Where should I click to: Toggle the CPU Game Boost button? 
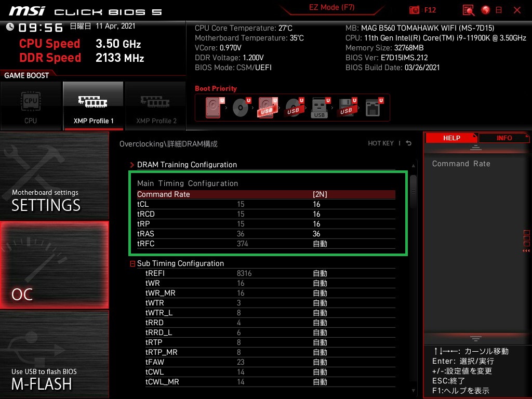point(31,106)
